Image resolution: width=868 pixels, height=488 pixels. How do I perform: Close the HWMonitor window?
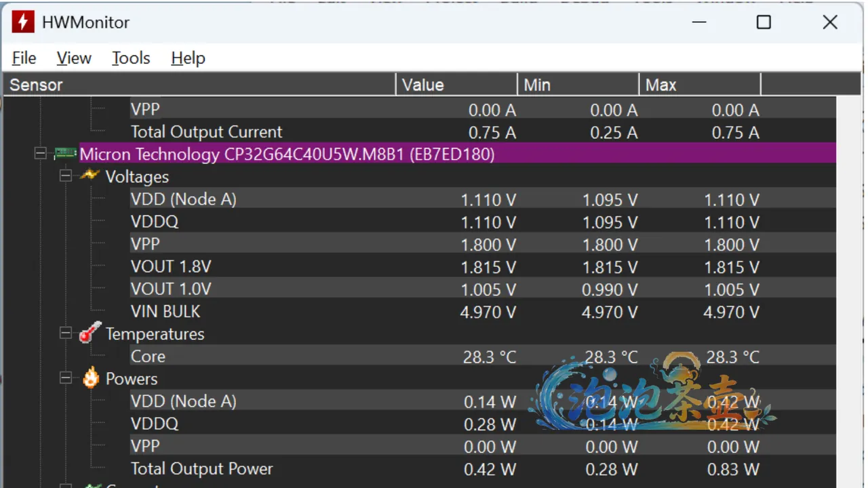(x=830, y=22)
